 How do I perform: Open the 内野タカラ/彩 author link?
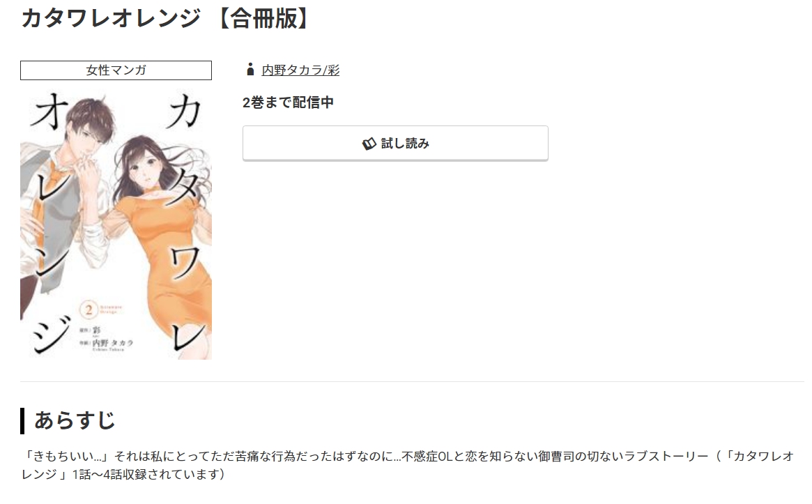(x=300, y=70)
